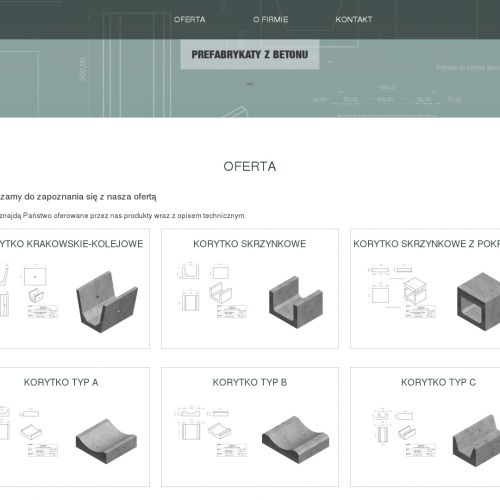This screenshot has width=500, height=500.
Task: View the Typ A curved trough render
Action: [106, 441]
